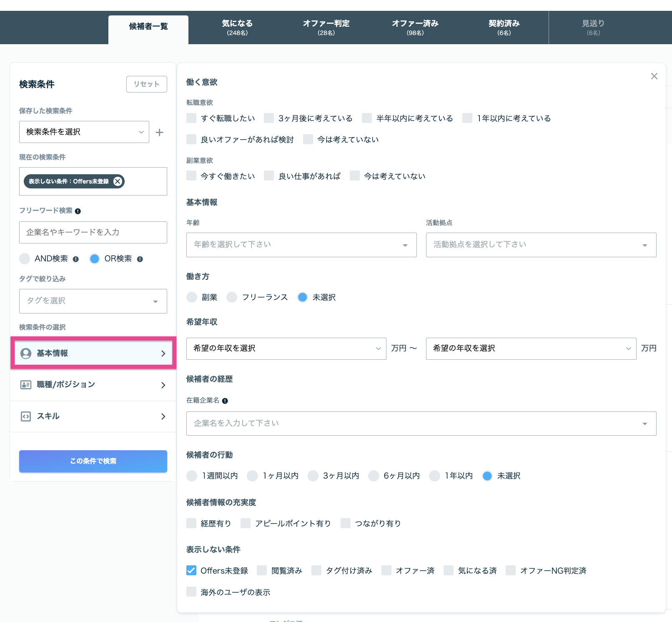Select 副業 work style radio
The height and width of the screenshot is (622, 672).
[192, 297]
